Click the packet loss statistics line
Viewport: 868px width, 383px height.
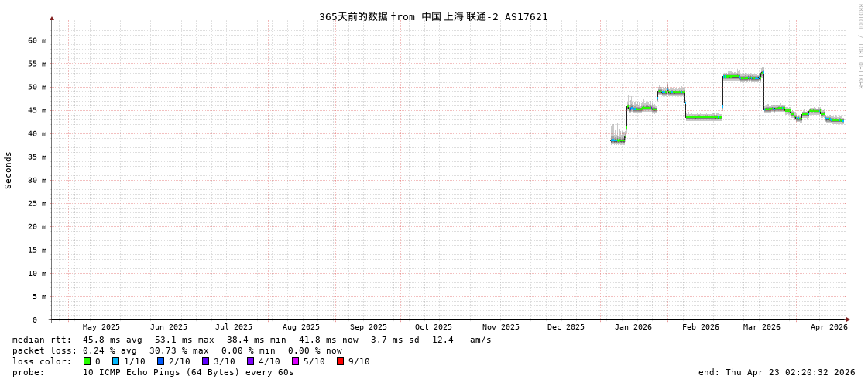[177, 350]
